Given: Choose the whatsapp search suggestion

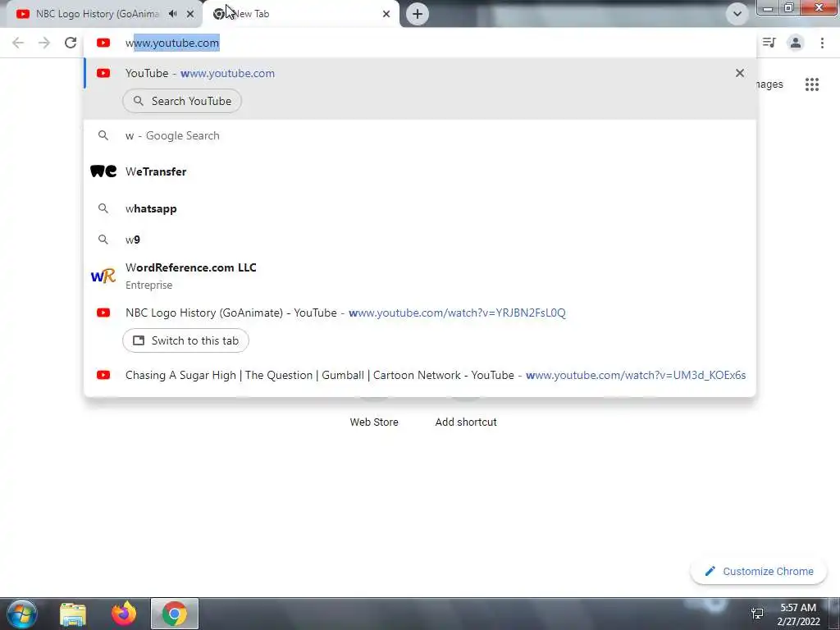Looking at the screenshot, I should click(x=420, y=208).
